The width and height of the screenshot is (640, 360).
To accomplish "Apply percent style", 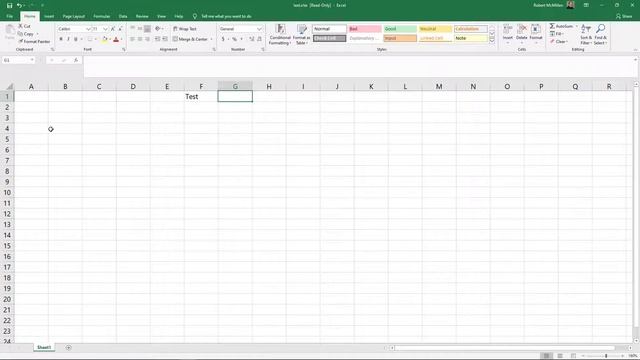I will (235, 39).
